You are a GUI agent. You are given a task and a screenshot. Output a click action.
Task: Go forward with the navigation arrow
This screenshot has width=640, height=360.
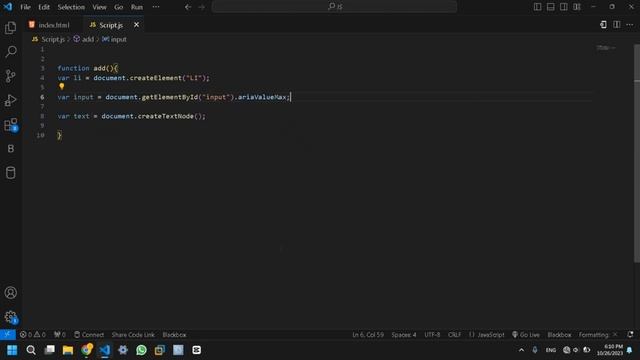202,7
